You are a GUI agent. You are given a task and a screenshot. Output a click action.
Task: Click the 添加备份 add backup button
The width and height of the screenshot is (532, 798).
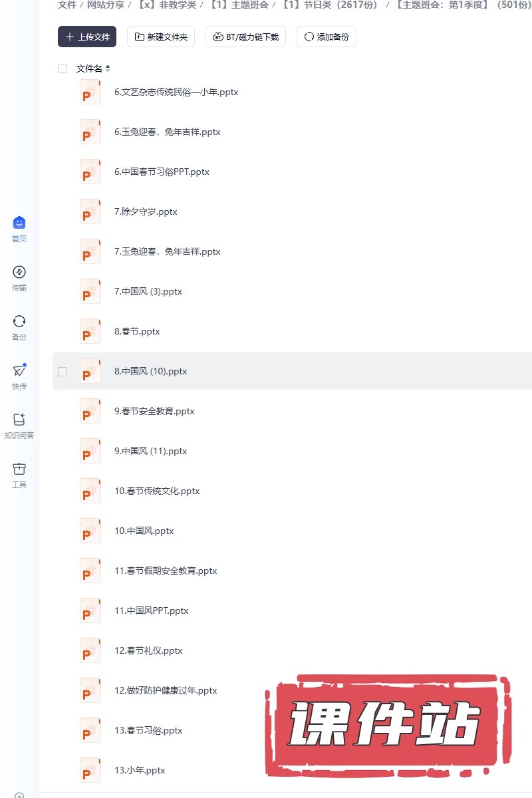pos(326,37)
